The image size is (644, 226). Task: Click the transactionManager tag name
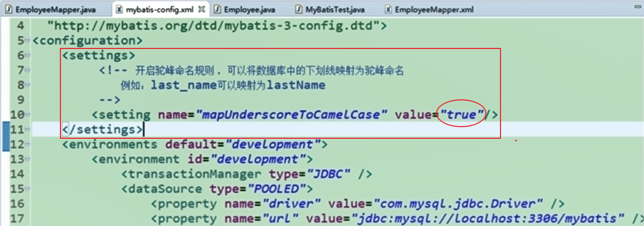[195, 174]
